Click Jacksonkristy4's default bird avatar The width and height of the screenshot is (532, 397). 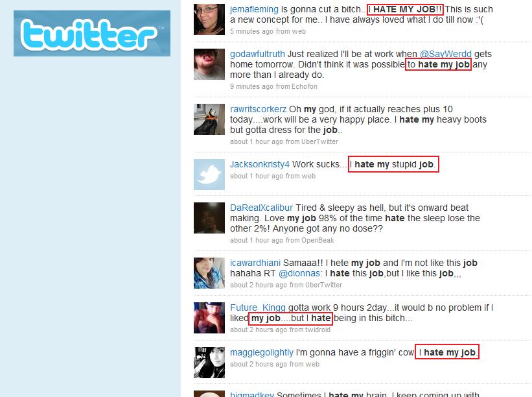(209, 174)
